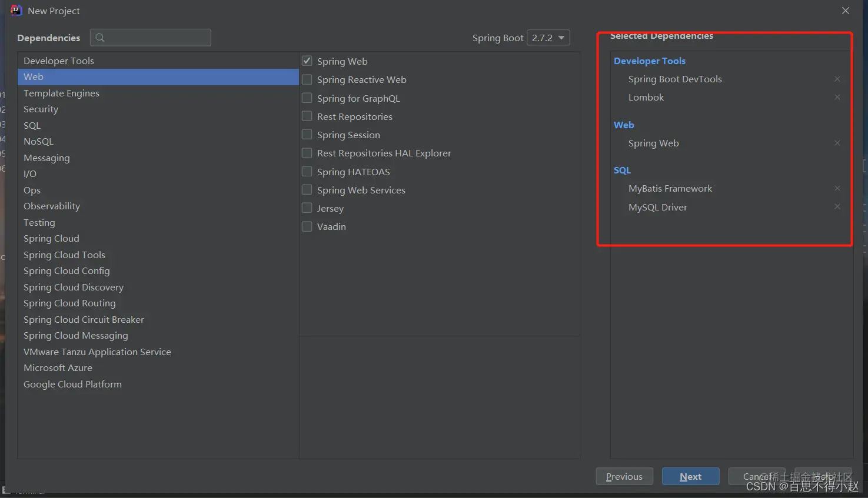The height and width of the screenshot is (498, 868).
Task: Select the Spring Cloud category
Action: [x=158, y=239]
